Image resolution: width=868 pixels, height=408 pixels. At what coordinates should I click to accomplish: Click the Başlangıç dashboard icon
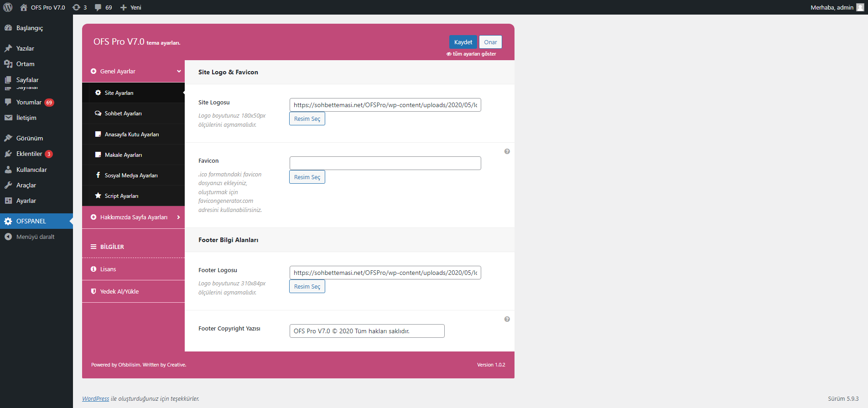[x=8, y=28]
